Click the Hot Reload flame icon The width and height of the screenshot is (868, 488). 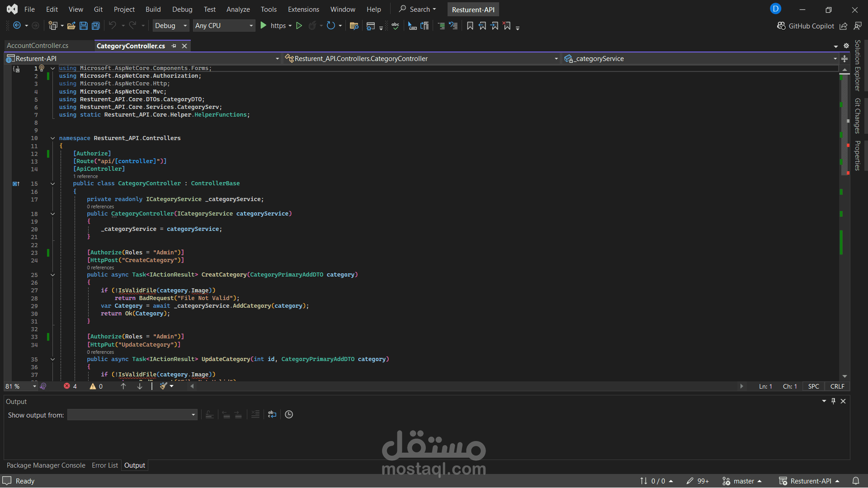(312, 26)
